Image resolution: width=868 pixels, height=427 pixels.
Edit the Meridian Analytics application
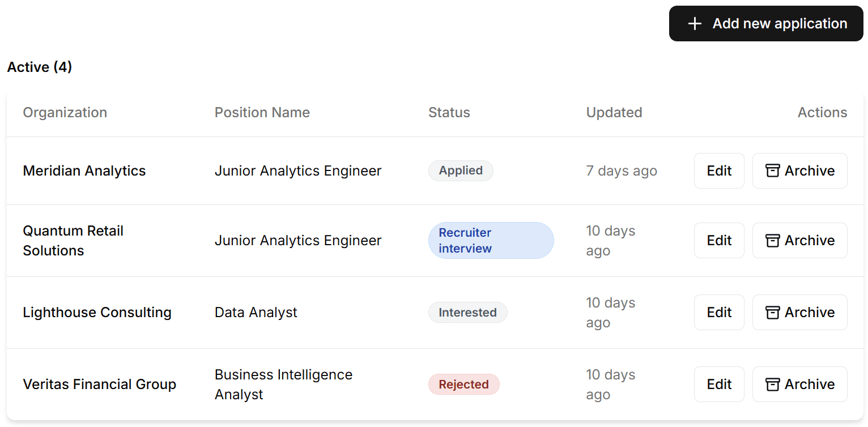[719, 170]
